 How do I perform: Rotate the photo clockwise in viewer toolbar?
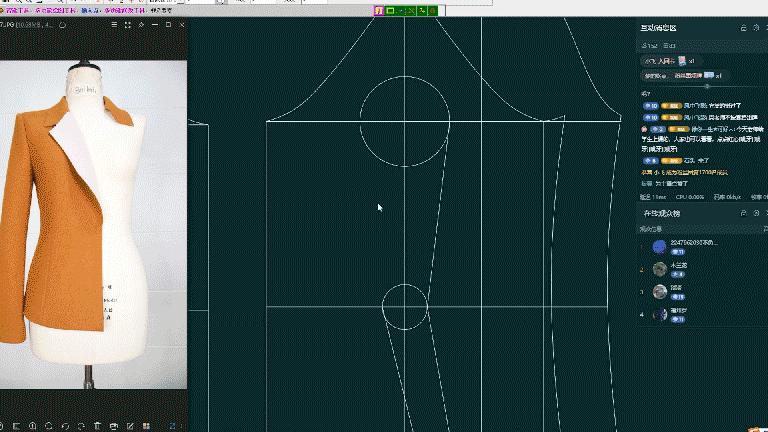click(80, 426)
